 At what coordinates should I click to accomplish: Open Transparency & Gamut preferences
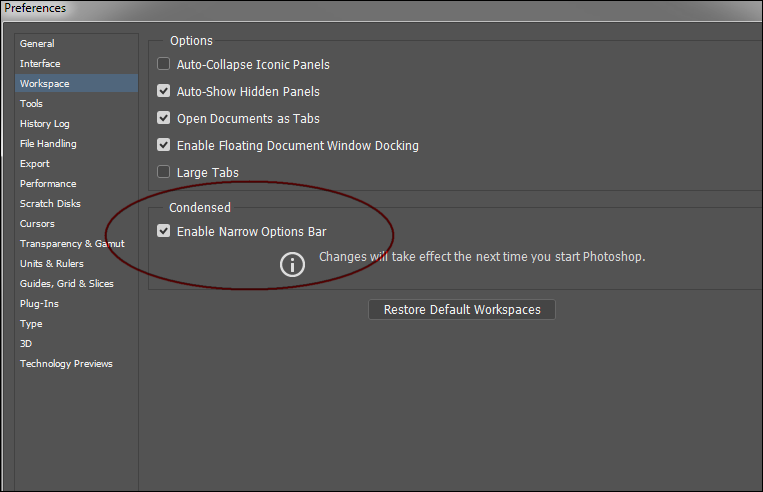click(72, 243)
